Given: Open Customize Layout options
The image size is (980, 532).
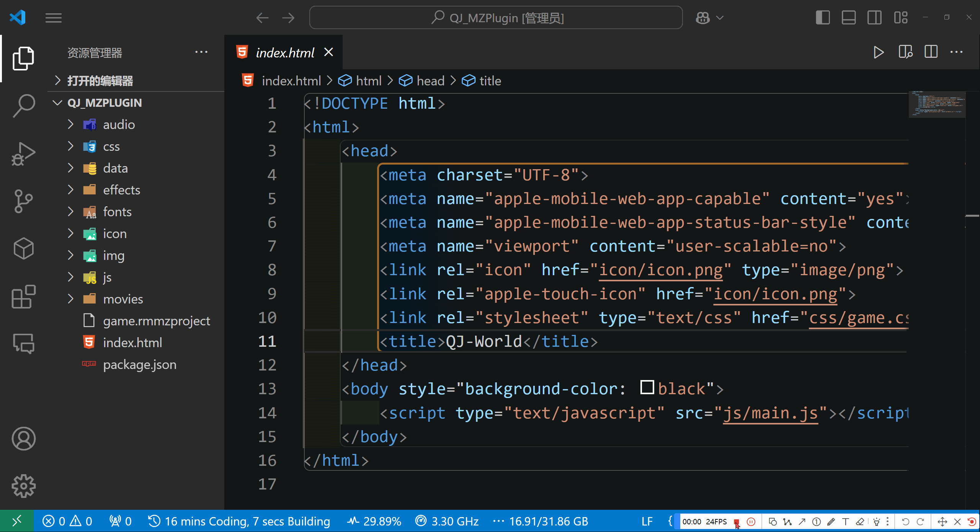Looking at the screenshot, I should click(901, 18).
